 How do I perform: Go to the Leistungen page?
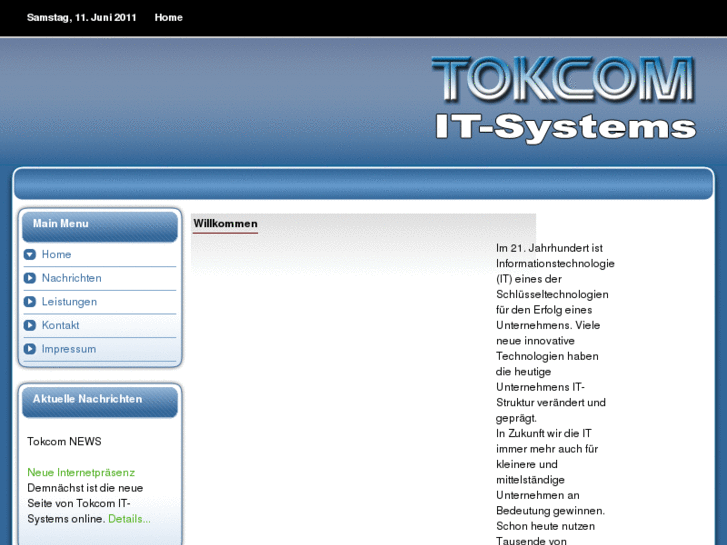tap(69, 302)
